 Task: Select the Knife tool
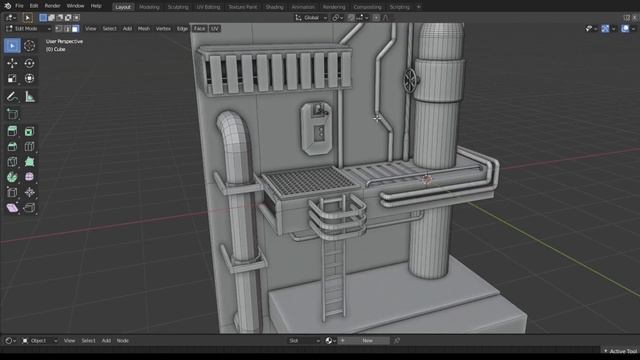click(12, 162)
